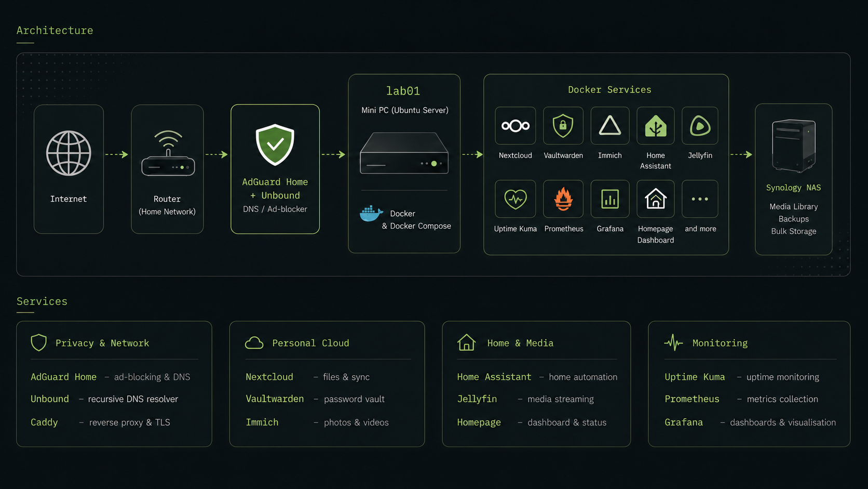This screenshot has height=489, width=868.
Task: Open the Vaultwarden shield-lock icon
Action: 563,126
